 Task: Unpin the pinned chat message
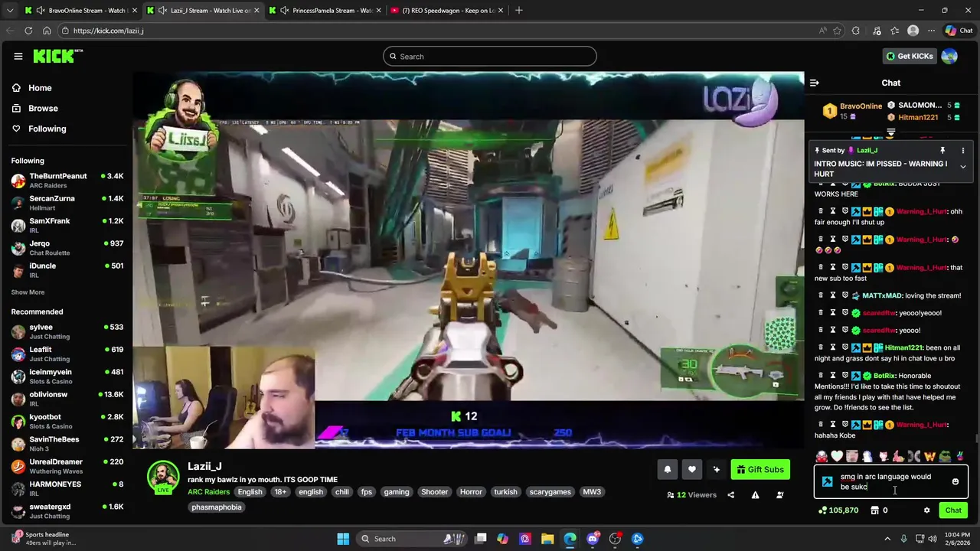pos(942,151)
